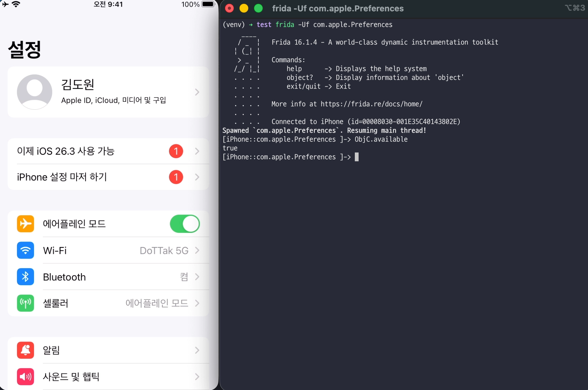Open chevron for iPhone 설정 마저 하기
The width and height of the screenshot is (588, 390).
click(x=197, y=177)
